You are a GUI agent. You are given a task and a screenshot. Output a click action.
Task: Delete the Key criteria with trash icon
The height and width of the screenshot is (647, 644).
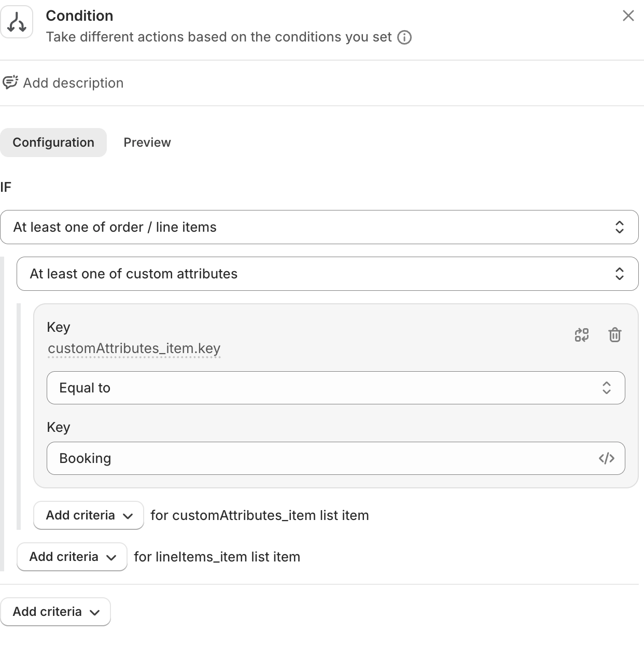click(615, 335)
